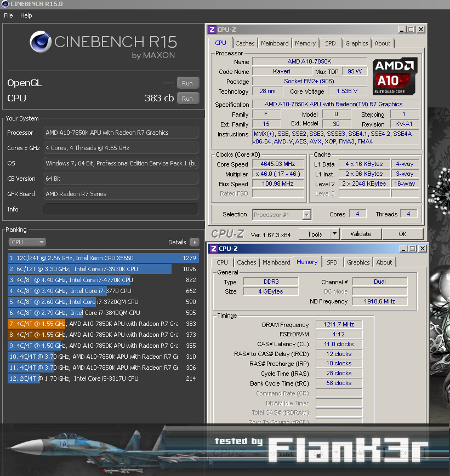Open About tab in upper CPU-Z window

tap(382, 43)
